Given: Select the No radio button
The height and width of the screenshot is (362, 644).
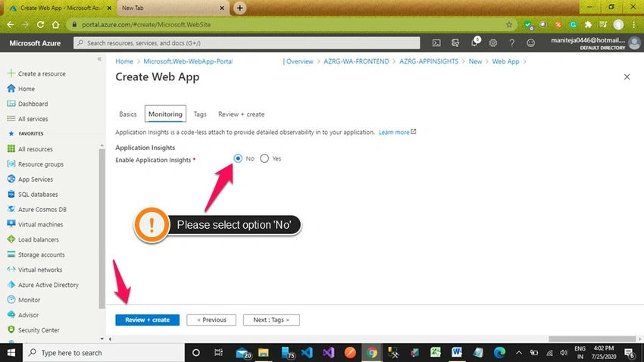Looking at the screenshot, I should [x=238, y=158].
